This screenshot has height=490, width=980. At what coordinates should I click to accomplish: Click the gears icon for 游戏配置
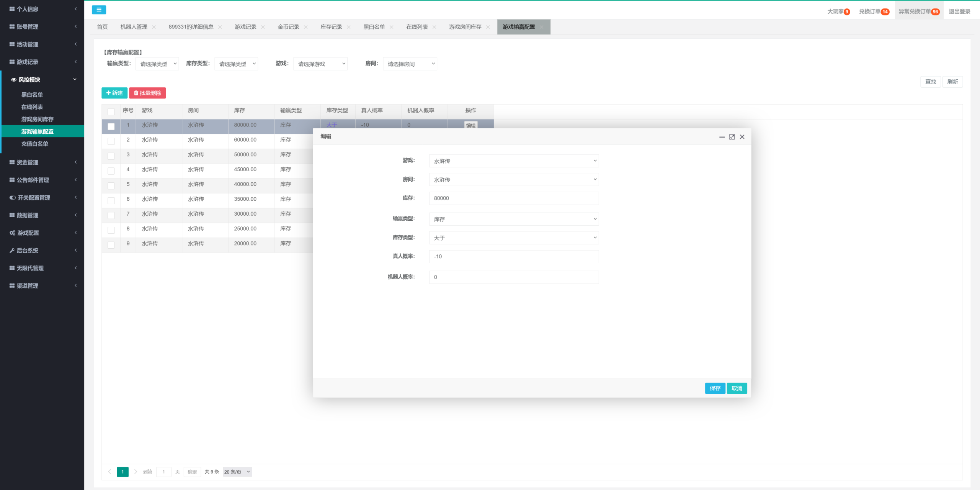point(12,233)
